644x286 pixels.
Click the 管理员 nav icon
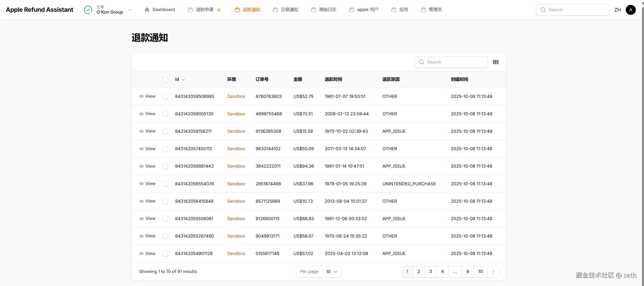click(x=423, y=10)
